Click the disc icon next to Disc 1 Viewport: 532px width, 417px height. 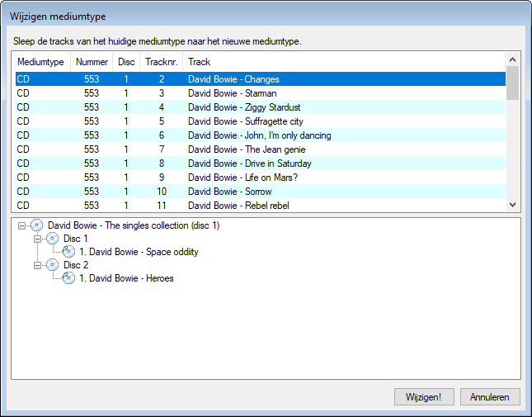[x=52, y=239]
